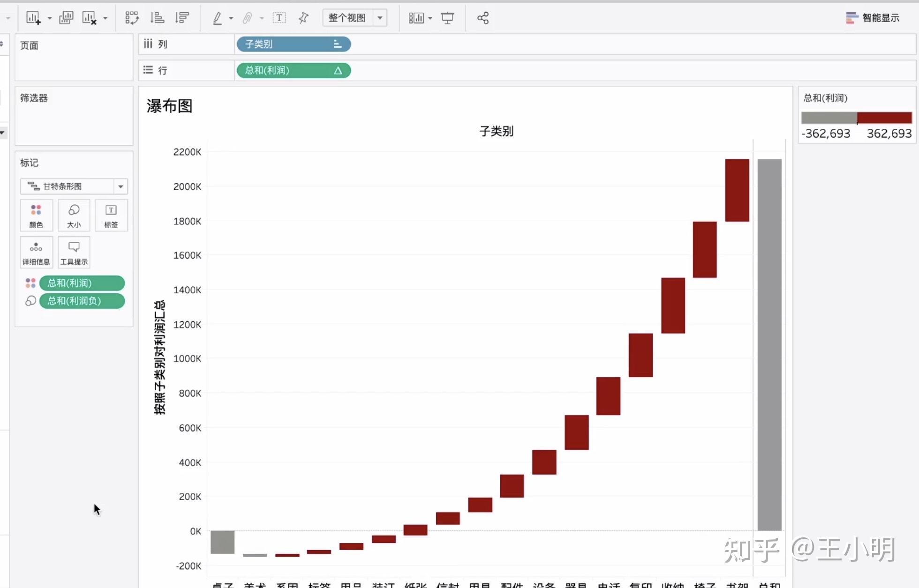Open the new worksheet dropdown arrow
The width and height of the screenshot is (919, 588).
click(x=49, y=18)
